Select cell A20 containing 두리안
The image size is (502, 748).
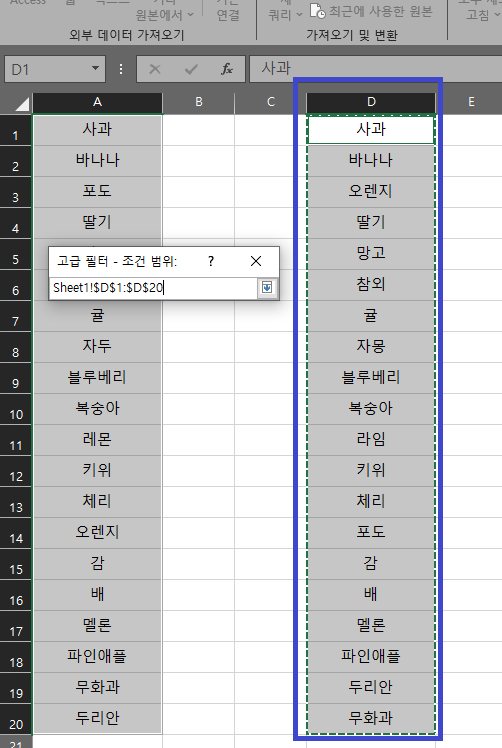(x=97, y=719)
